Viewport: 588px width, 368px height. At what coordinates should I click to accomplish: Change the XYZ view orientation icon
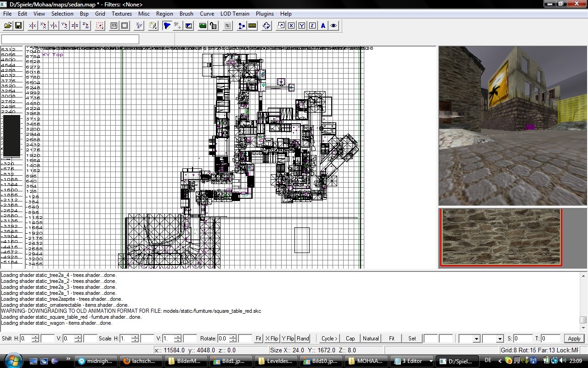pos(139,26)
